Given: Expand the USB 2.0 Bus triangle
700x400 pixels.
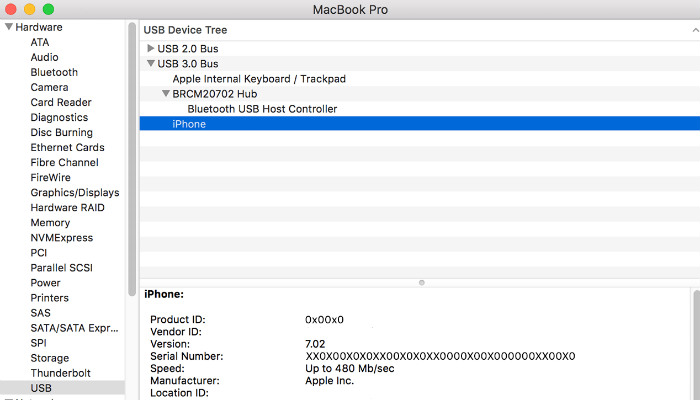Looking at the screenshot, I should 151,48.
